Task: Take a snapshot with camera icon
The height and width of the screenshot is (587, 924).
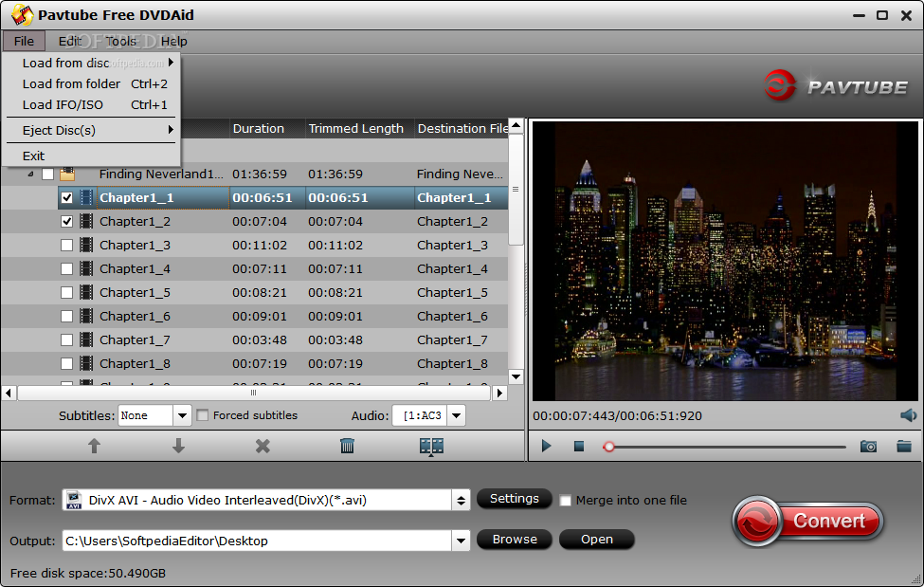Action: (x=868, y=447)
